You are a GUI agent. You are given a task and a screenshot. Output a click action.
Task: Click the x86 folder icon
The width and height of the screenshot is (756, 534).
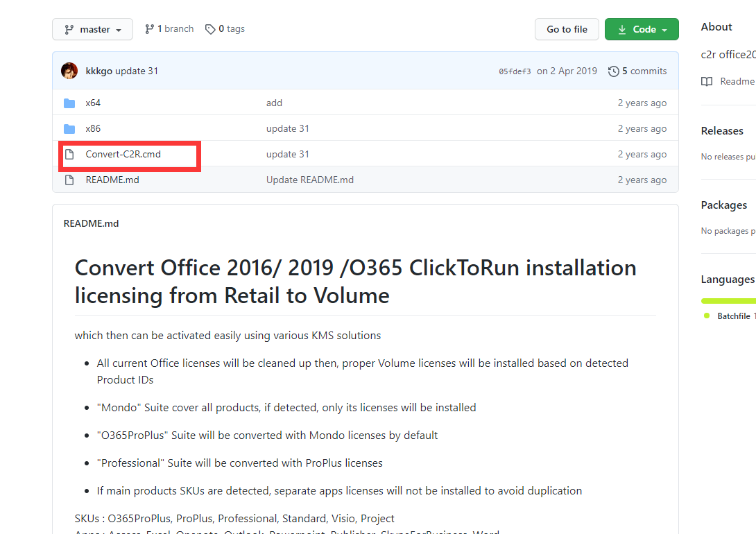coord(69,129)
